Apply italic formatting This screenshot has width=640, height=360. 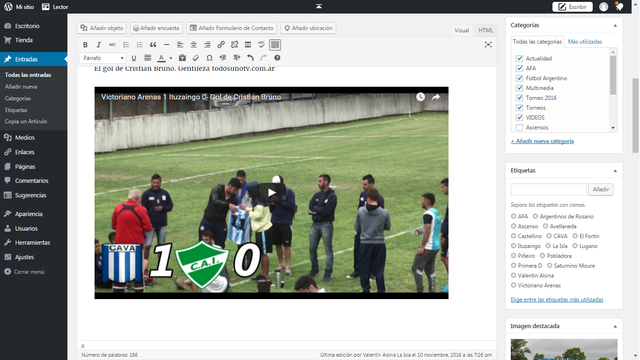pos(98,45)
